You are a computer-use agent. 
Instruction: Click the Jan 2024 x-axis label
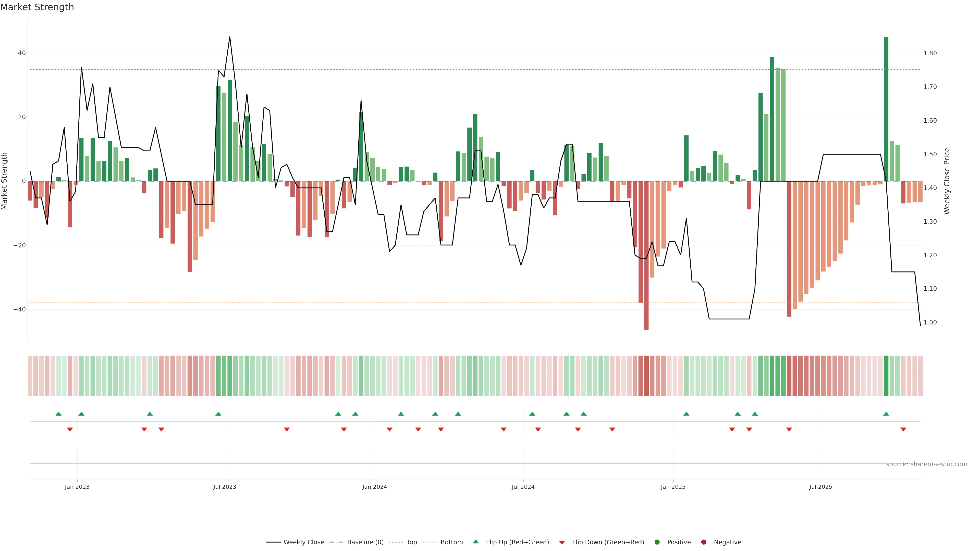(374, 487)
